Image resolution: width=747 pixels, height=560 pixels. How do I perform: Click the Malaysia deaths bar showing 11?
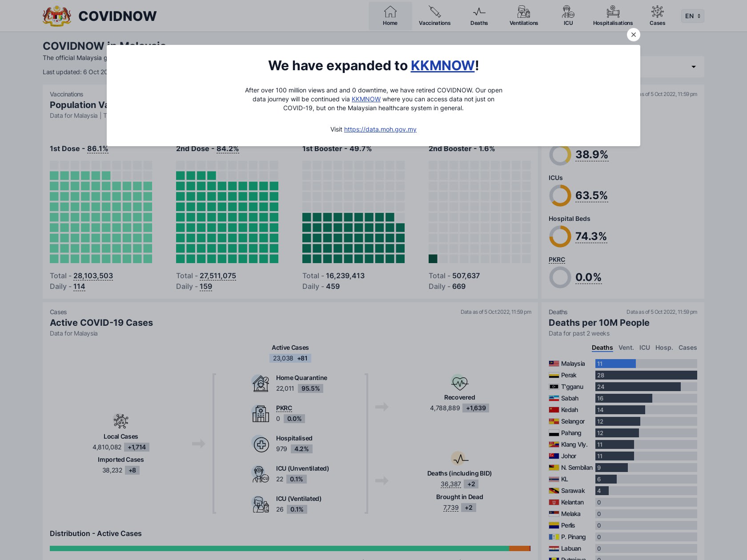pos(615,364)
